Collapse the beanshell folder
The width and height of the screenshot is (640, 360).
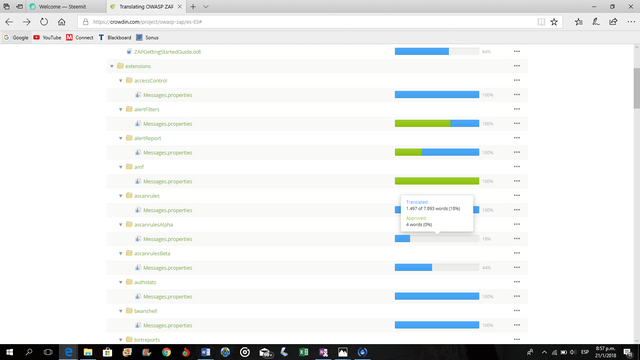121,311
